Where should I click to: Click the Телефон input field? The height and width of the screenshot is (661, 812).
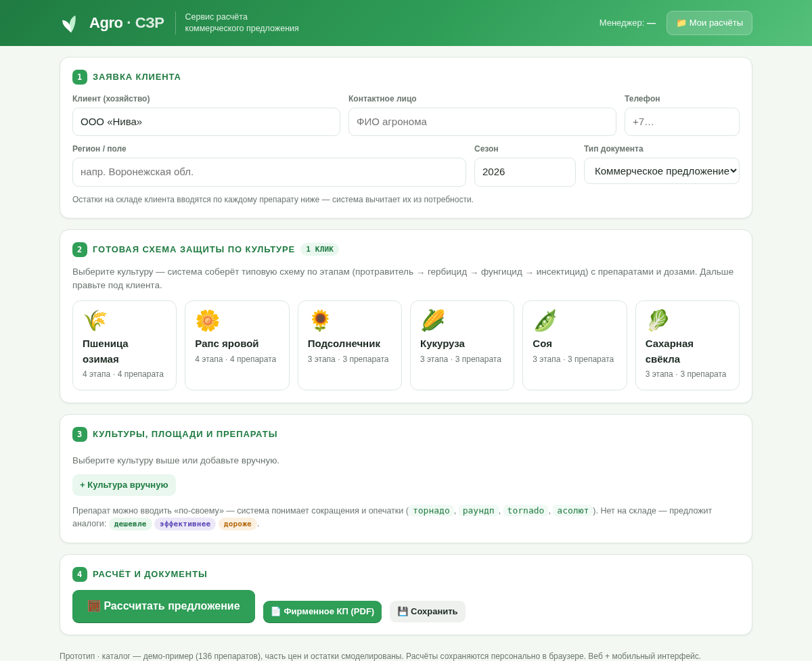(682, 122)
